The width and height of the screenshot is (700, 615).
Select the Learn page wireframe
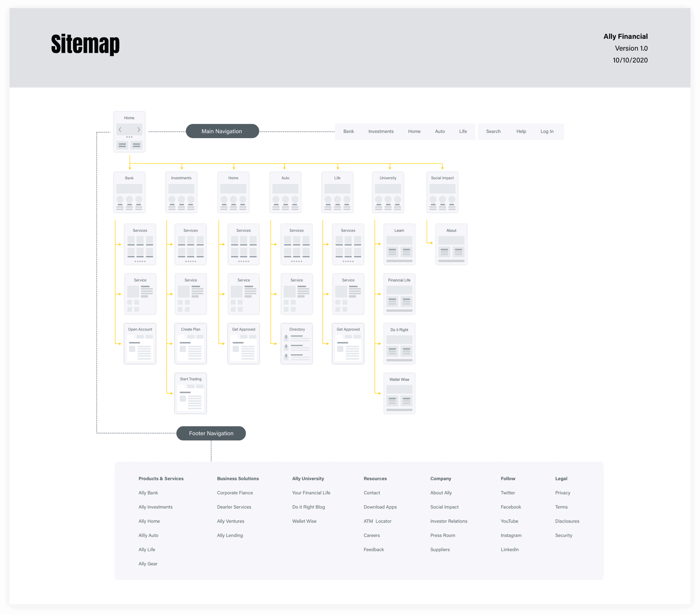(399, 244)
